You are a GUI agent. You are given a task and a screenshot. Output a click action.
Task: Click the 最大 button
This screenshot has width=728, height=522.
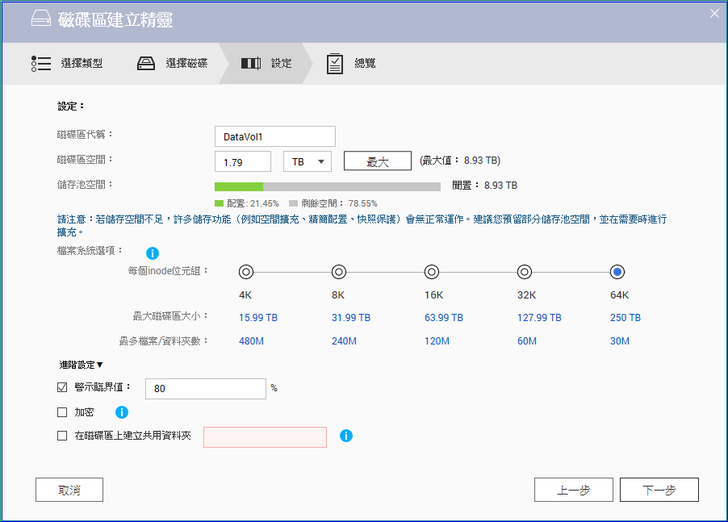pos(377,161)
